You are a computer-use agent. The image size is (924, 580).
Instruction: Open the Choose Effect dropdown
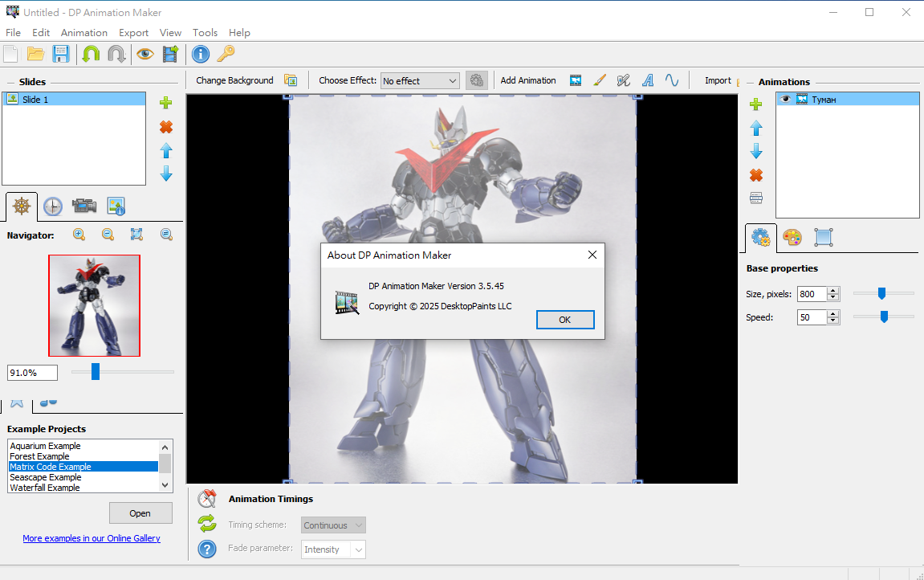click(x=420, y=80)
